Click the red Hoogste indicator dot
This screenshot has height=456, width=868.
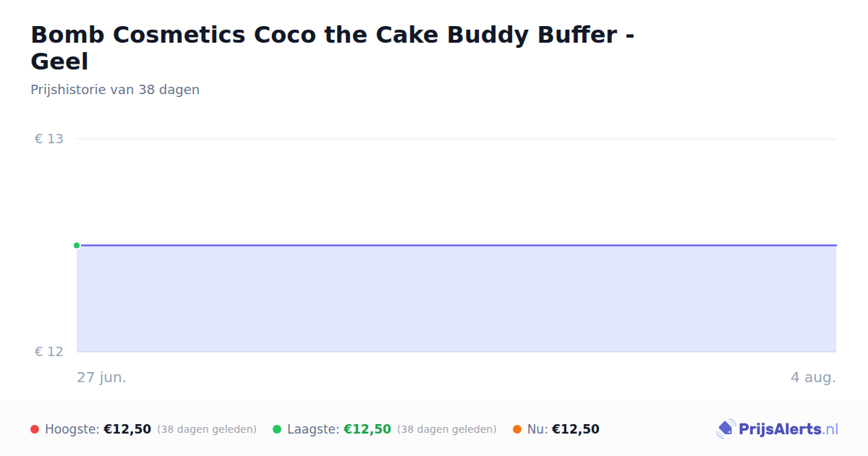(35, 429)
